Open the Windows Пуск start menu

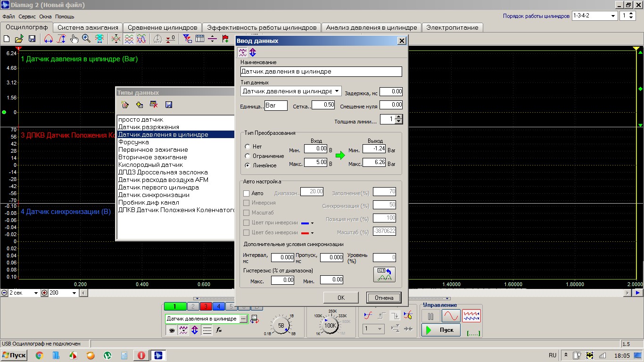14,355
